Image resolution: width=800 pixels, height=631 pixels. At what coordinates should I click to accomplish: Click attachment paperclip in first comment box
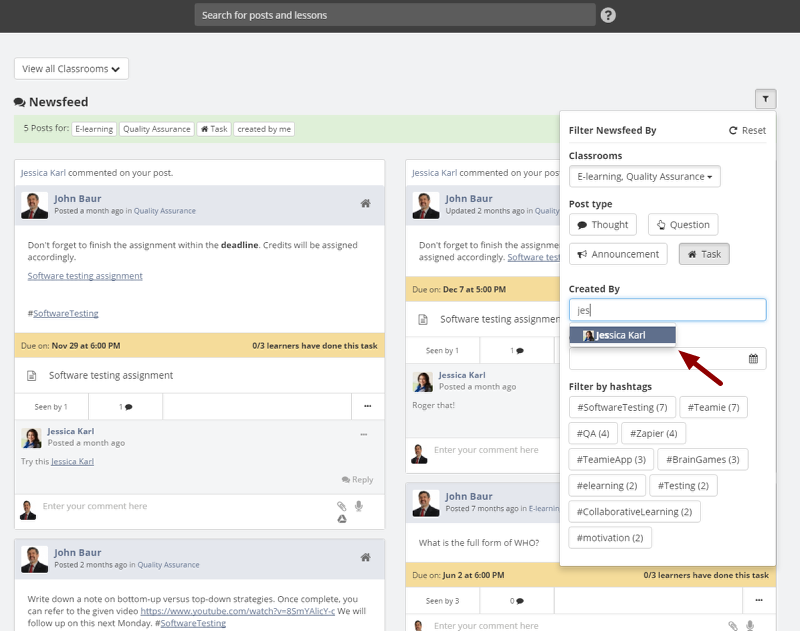point(341,506)
